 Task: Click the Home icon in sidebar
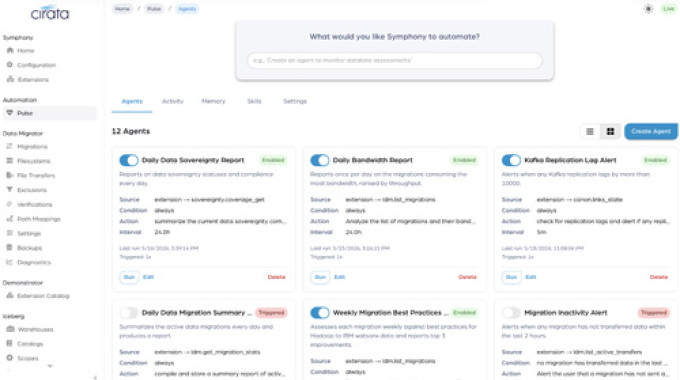click(x=10, y=50)
